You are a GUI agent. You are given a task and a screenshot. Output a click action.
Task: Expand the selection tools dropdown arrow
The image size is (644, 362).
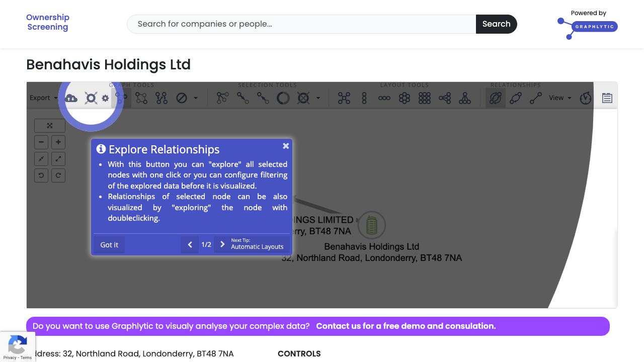click(x=317, y=98)
